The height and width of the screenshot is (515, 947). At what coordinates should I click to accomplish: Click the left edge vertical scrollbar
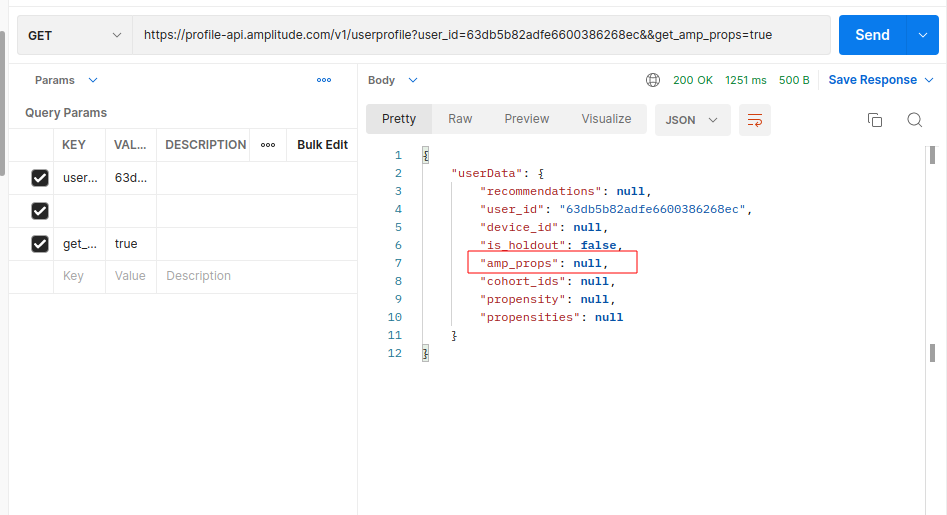coord(2,103)
